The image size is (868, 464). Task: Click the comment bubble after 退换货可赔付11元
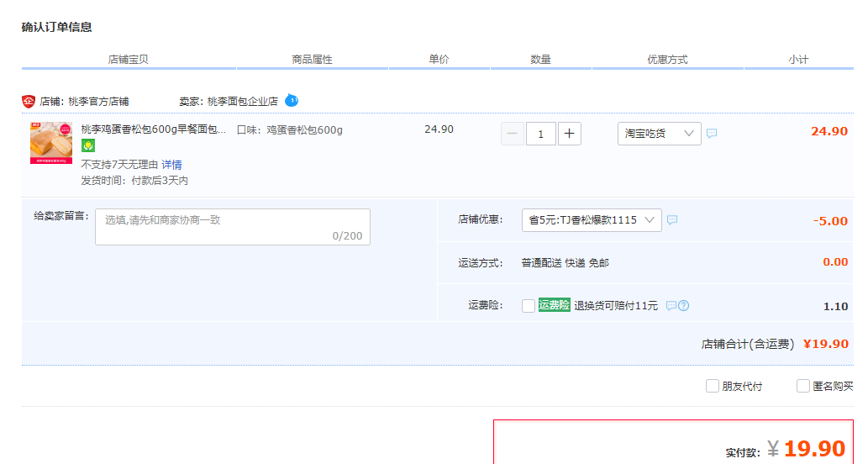coord(671,306)
